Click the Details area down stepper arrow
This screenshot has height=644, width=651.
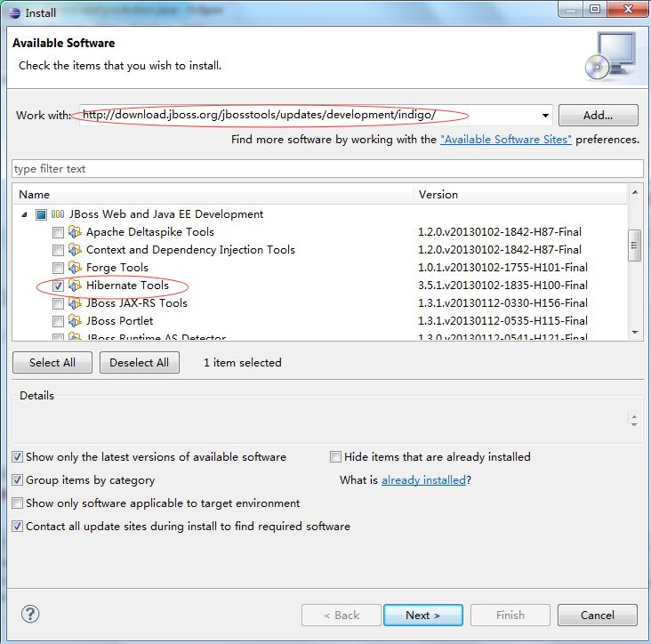(x=634, y=424)
